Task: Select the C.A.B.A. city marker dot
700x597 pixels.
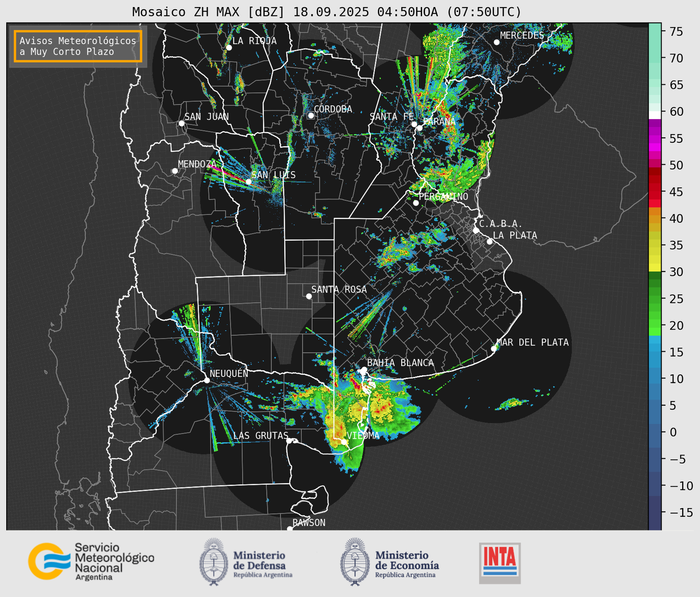Action: [476, 230]
